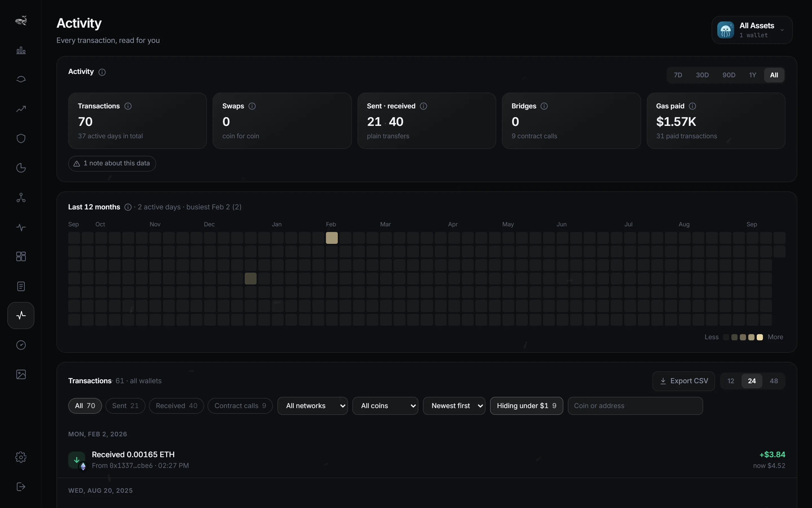Screen dimensions: 812x508
Task: Open the bar chart sidebar icon
Action: point(21,51)
